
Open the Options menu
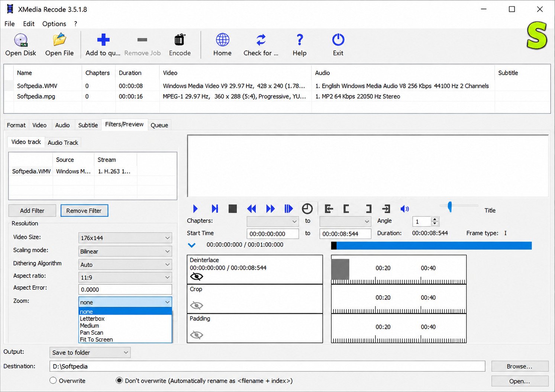tap(54, 24)
